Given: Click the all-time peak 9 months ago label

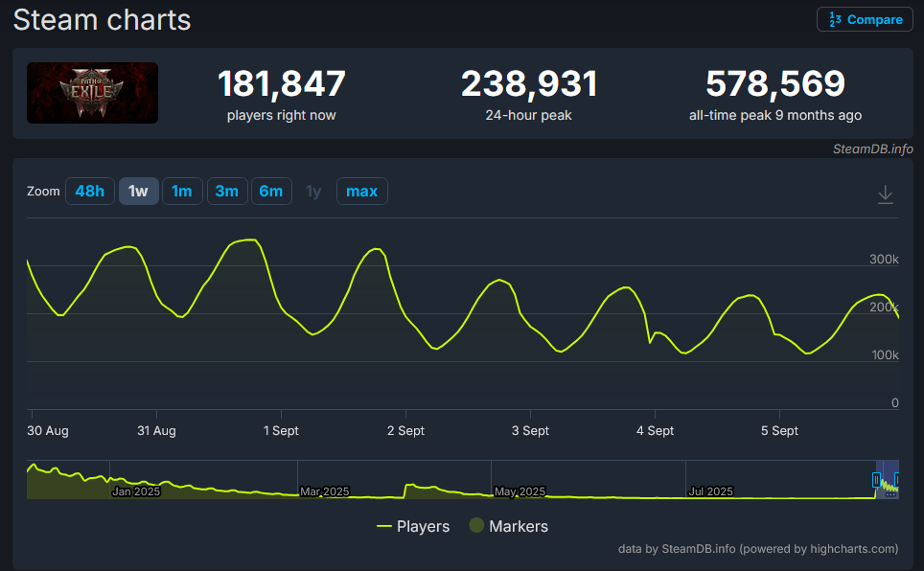Looking at the screenshot, I should (x=774, y=116).
